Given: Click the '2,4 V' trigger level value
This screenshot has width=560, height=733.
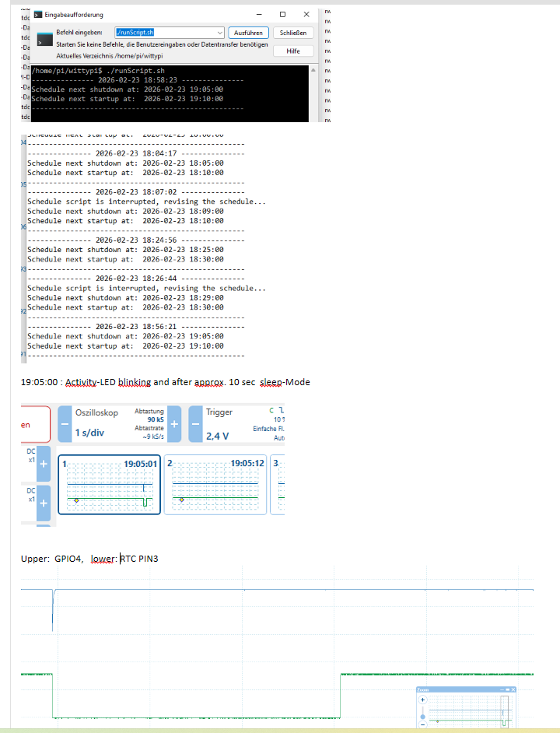Looking at the screenshot, I should (217, 436).
